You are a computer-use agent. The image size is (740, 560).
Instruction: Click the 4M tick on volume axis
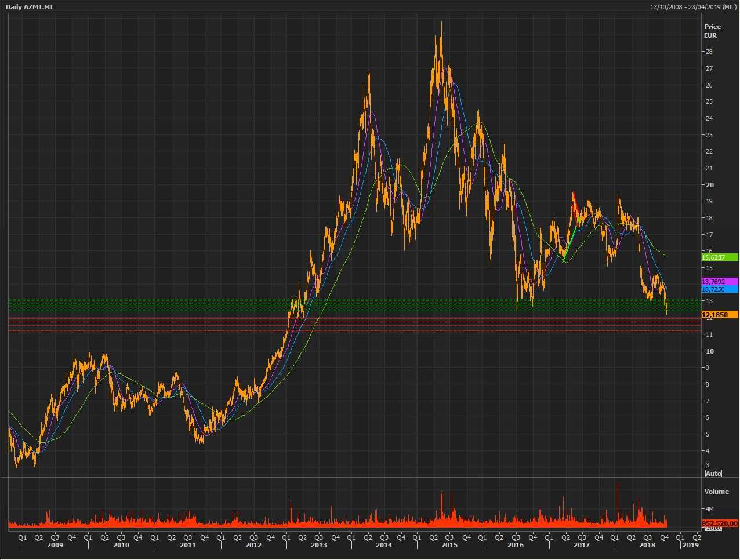[708, 509]
